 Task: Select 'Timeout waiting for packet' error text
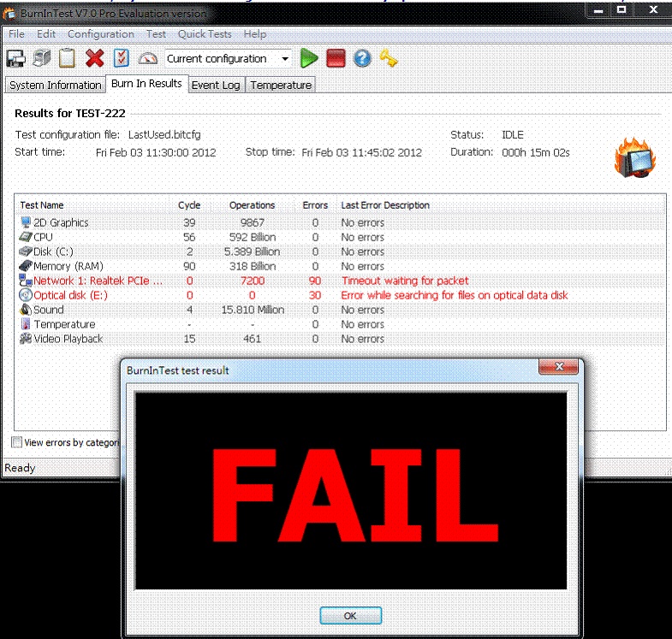(405, 281)
